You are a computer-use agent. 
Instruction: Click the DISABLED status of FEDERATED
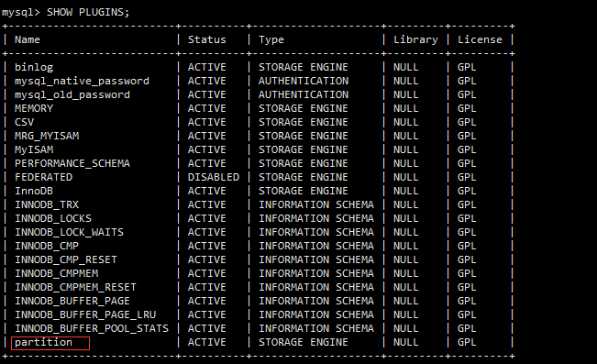coord(213,177)
